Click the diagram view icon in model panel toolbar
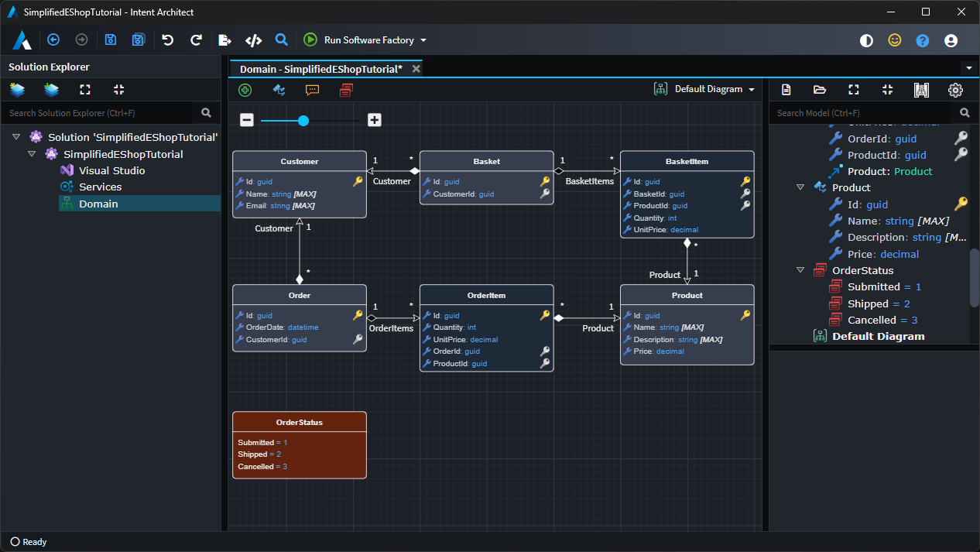Image resolution: width=980 pixels, height=552 pixels. tap(921, 90)
